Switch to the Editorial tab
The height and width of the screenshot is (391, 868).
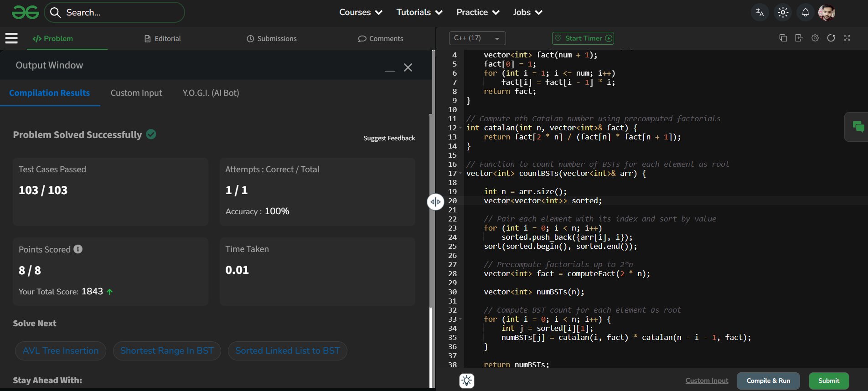point(163,39)
